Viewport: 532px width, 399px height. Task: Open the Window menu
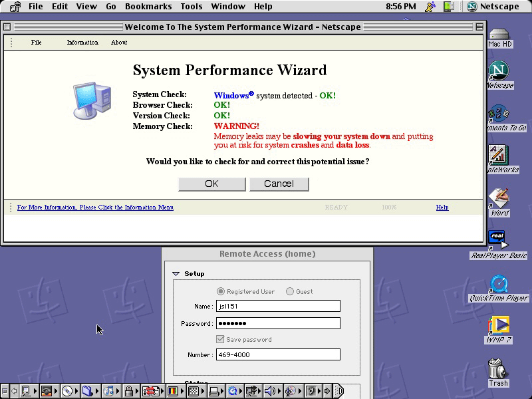tap(228, 7)
